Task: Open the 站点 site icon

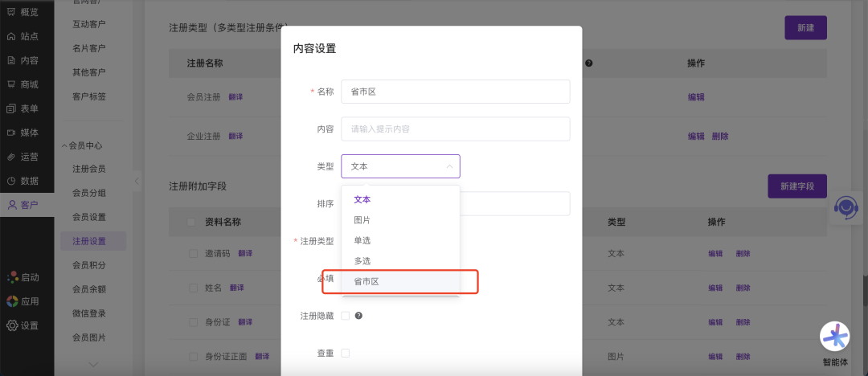Action: coord(11,36)
